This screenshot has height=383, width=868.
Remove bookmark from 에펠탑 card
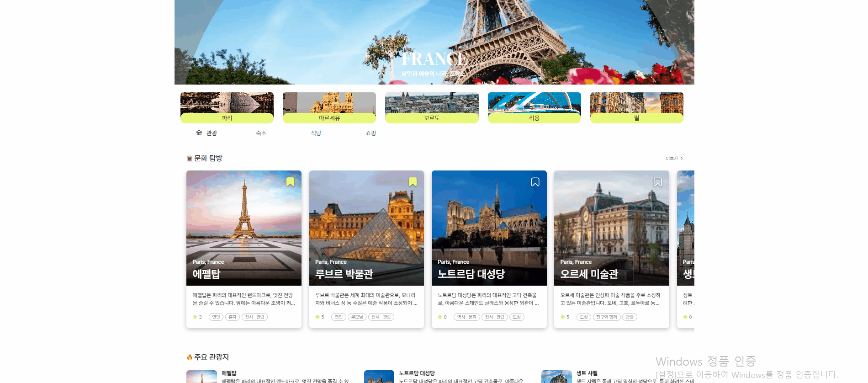[x=290, y=182]
